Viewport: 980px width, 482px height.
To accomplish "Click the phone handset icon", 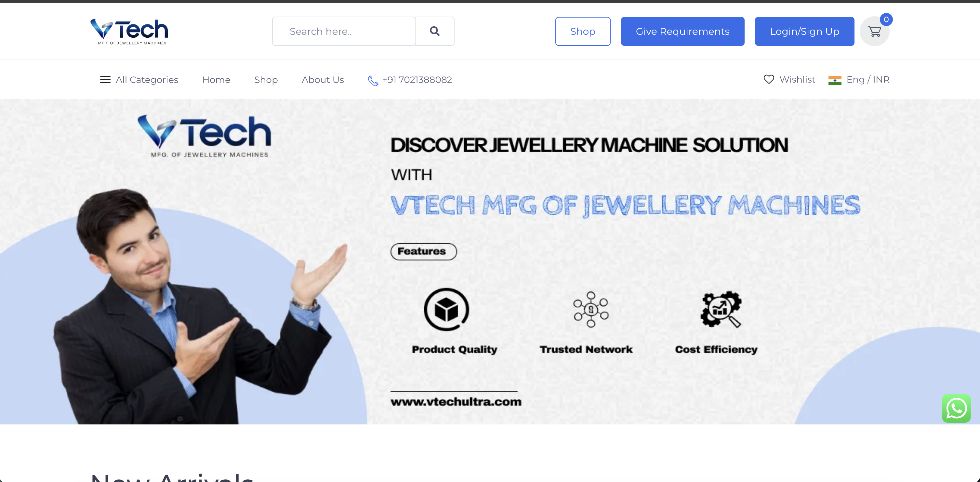I will coord(373,80).
